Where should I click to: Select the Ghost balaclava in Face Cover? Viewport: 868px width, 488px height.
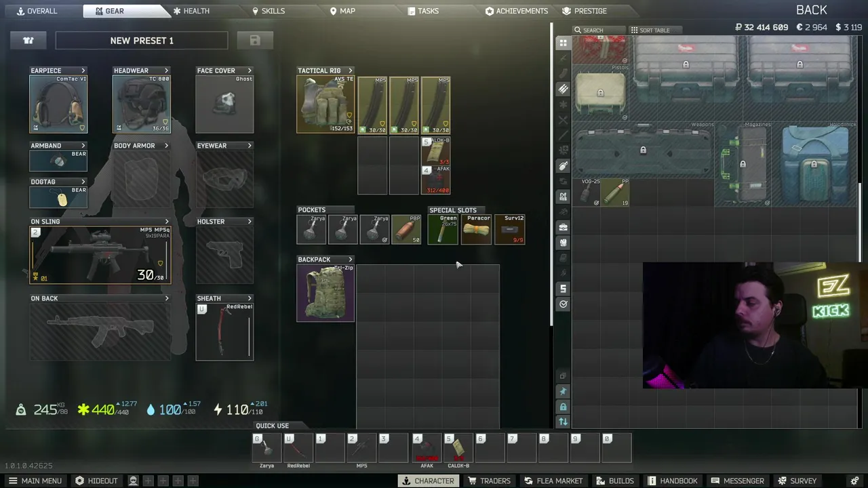[224, 104]
